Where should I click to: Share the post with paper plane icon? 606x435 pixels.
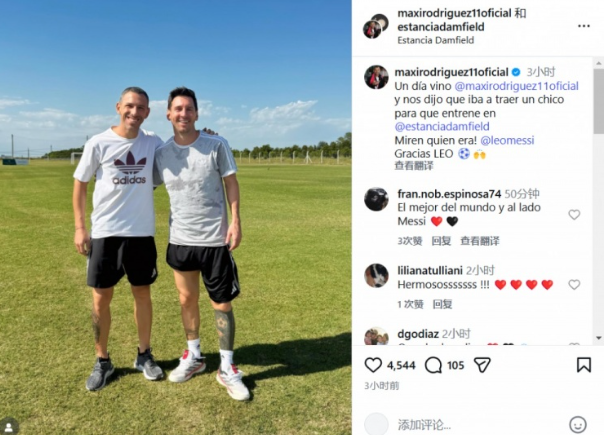click(x=482, y=365)
